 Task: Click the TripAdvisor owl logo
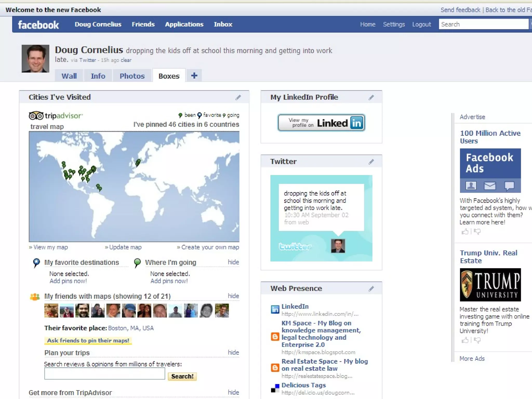click(x=36, y=116)
